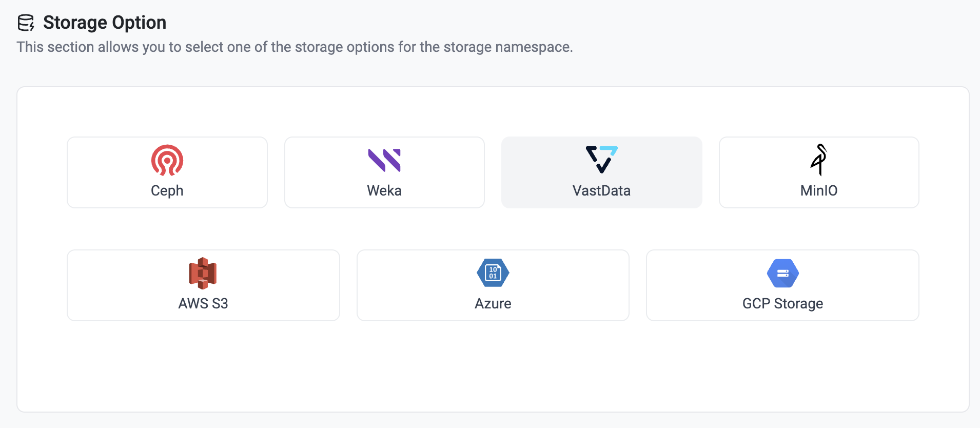
Task: Click left empty area of AWS S3 card
Action: click(x=113, y=285)
